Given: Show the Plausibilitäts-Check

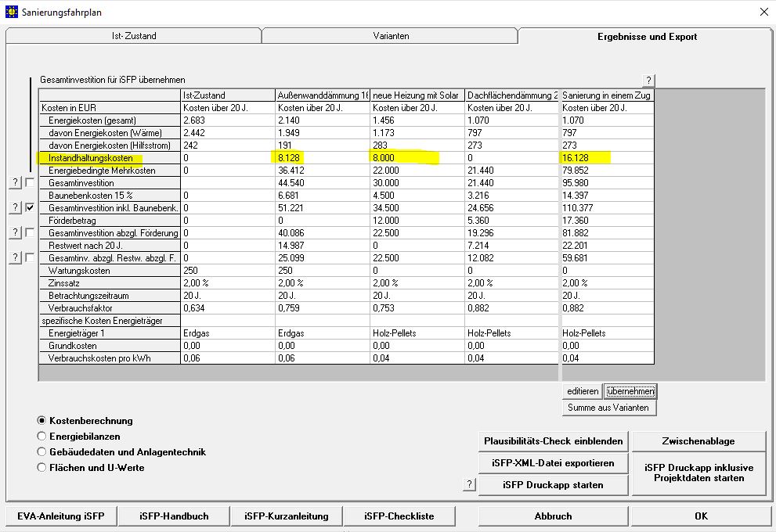Looking at the screenshot, I should (x=554, y=440).
